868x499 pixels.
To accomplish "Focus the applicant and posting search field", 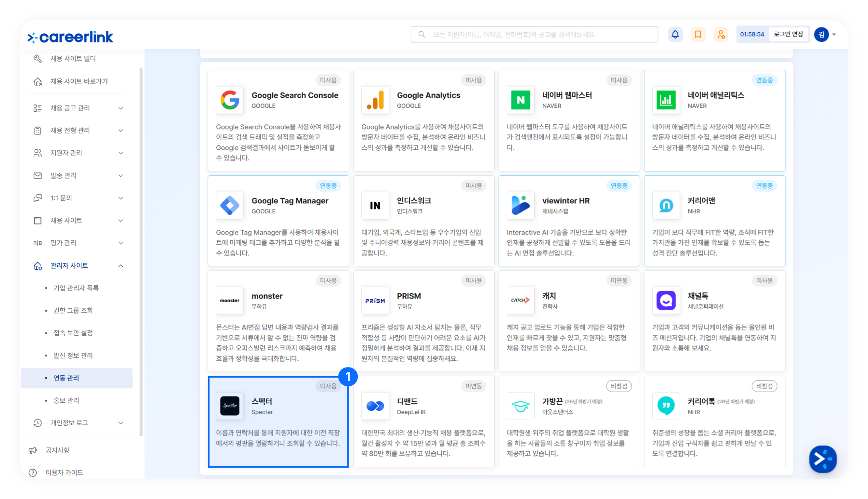I will click(x=535, y=35).
